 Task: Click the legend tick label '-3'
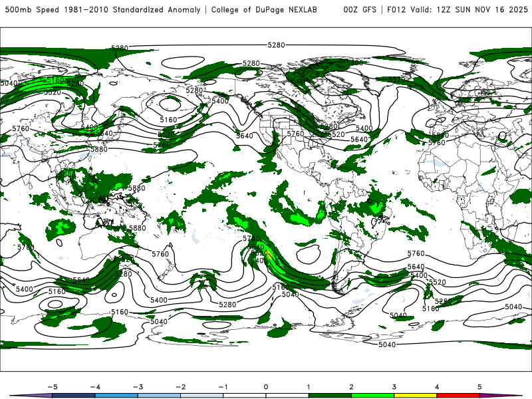(x=138, y=387)
